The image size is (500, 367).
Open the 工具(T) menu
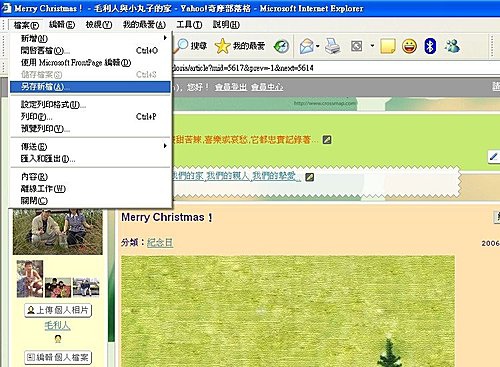tap(189, 24)
